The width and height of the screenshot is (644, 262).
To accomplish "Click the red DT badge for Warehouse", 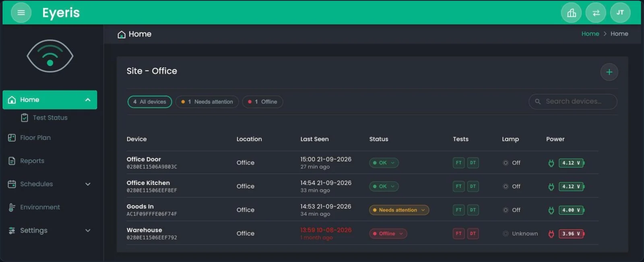I will 473,233.
